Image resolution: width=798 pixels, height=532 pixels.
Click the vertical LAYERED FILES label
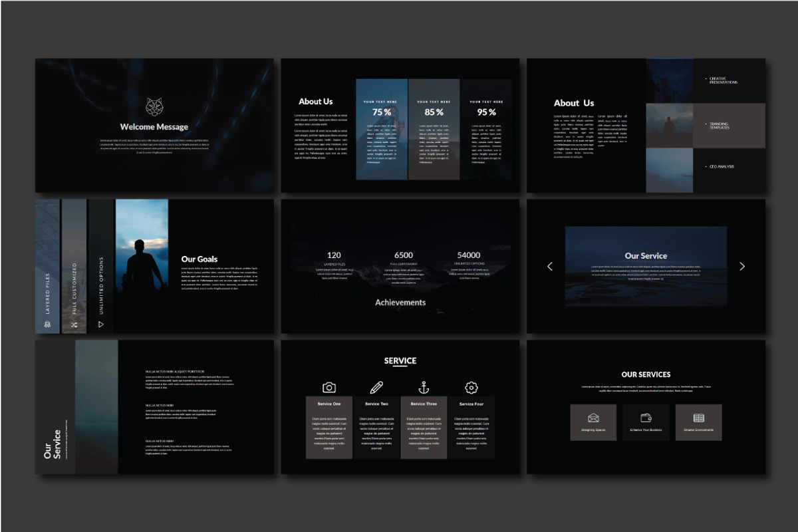[x=48, y=294]
